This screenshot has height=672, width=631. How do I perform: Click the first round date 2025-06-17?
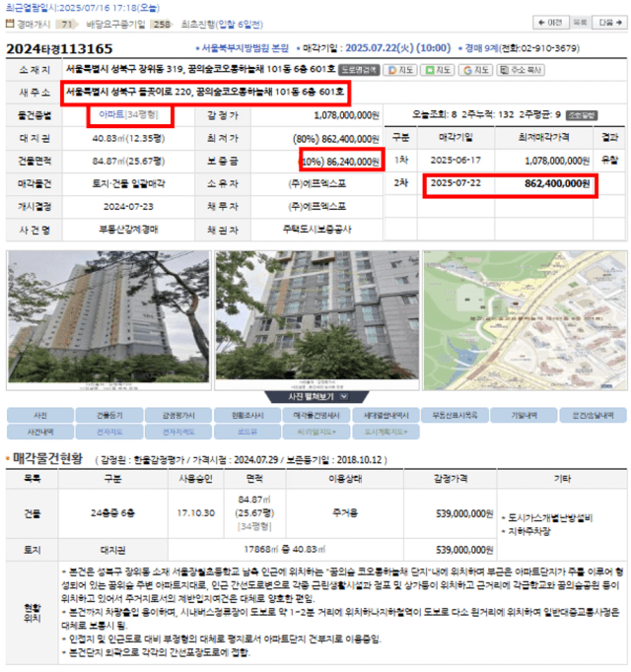tap(456, 161)
